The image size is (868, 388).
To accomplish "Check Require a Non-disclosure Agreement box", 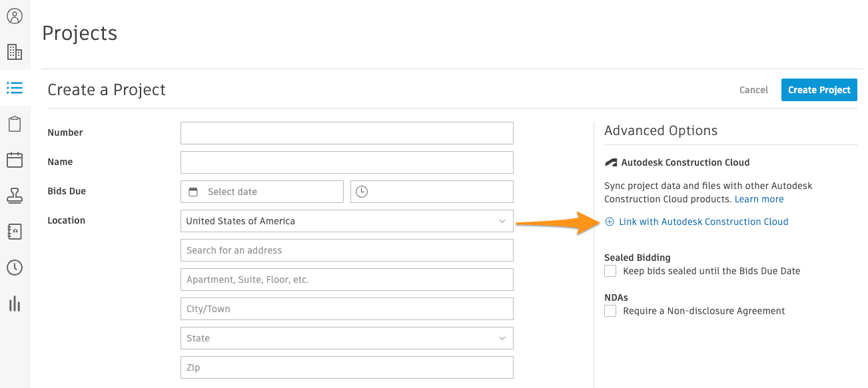I will pos(610,311).
